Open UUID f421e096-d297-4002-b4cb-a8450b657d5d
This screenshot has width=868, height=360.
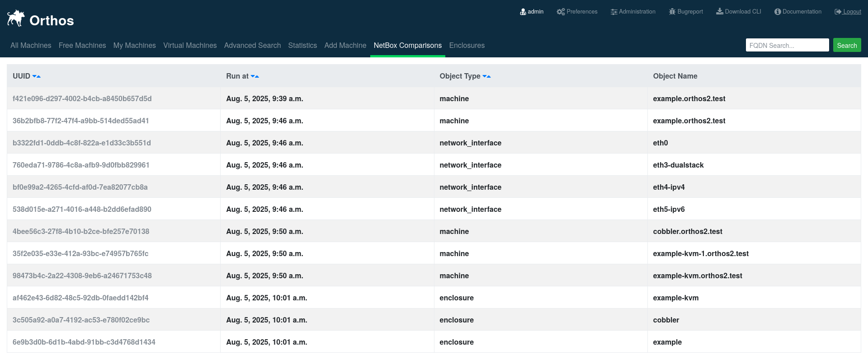click(x=82, y=98)
